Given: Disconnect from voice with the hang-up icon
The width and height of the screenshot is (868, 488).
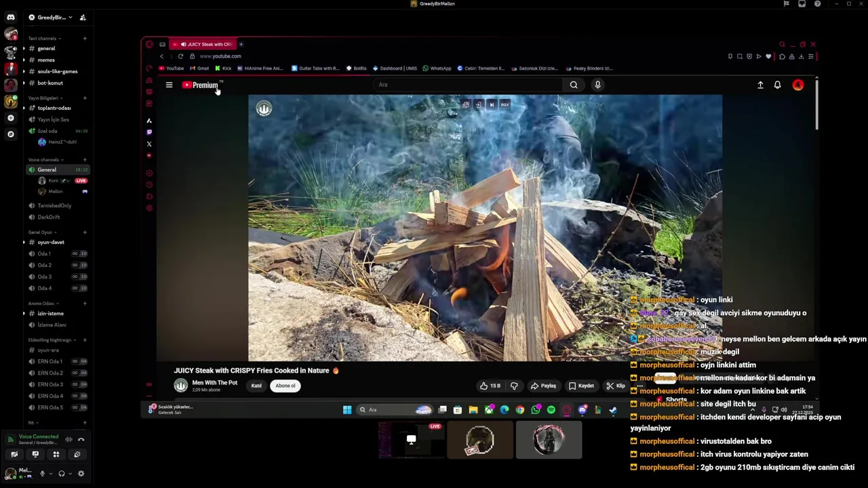Looking at the screenshot, I should click(81, 439).
